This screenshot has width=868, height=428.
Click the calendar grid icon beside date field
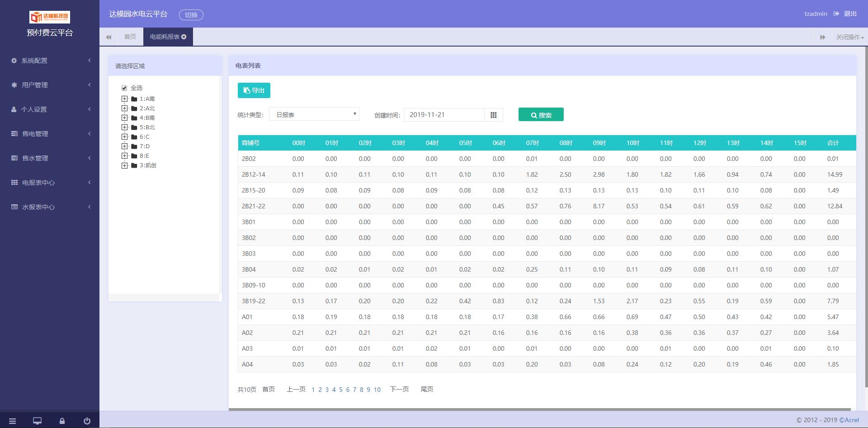click(x=493, y=115)
